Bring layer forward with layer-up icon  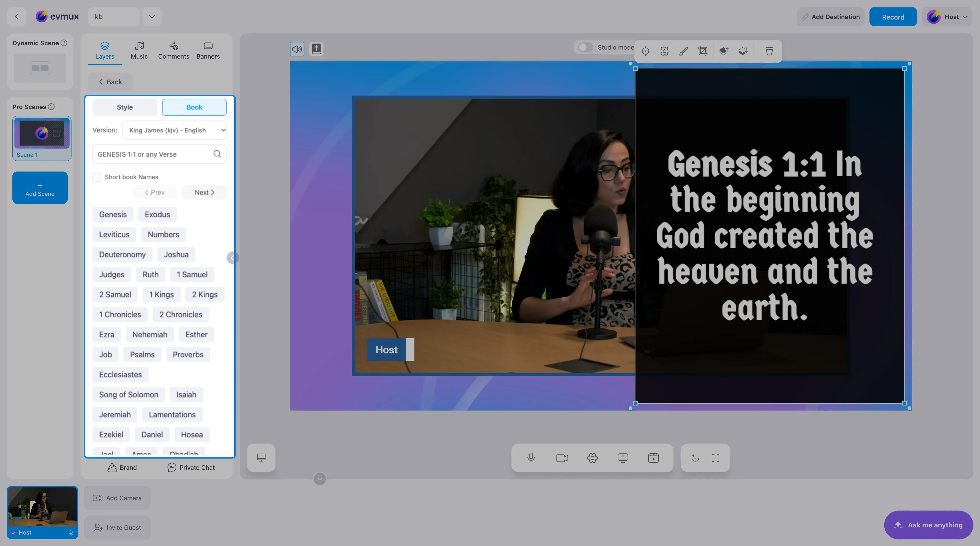click(x=724, y=51)
